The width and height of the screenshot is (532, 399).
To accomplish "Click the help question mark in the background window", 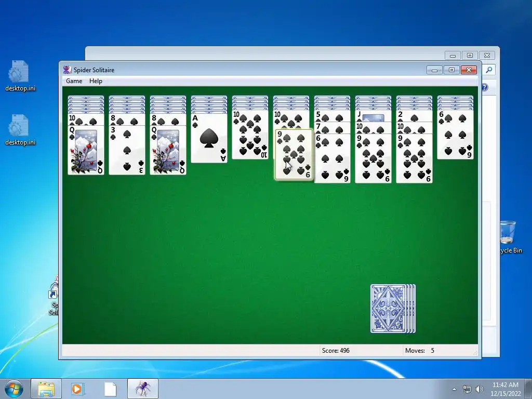I will [x=485, y=87].
